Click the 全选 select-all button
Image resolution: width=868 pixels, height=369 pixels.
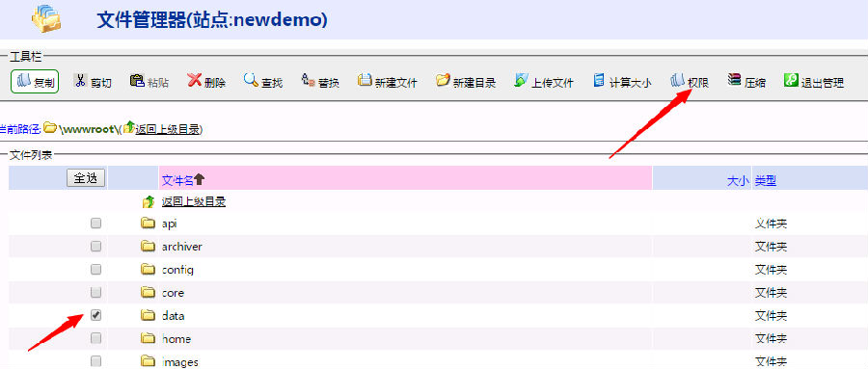86,178
